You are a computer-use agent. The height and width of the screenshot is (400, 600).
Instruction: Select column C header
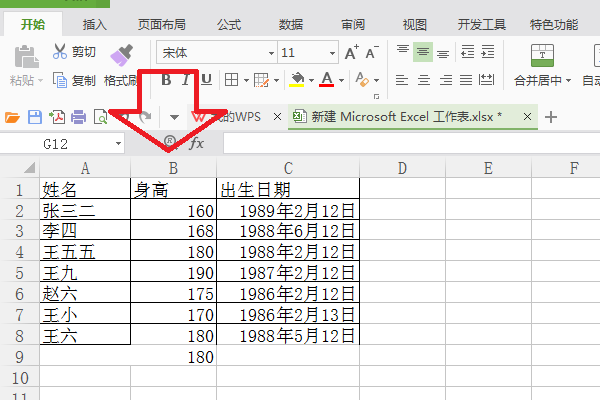pos(288,168)
